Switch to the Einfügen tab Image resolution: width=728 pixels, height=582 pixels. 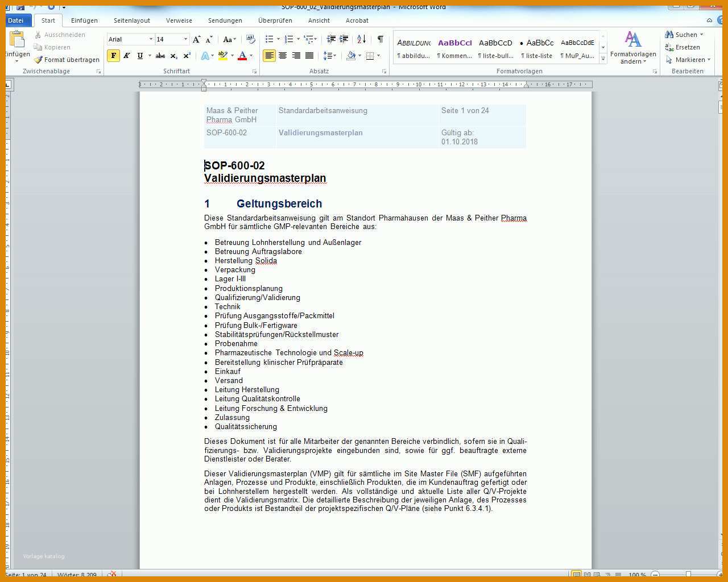pos(84,20)
